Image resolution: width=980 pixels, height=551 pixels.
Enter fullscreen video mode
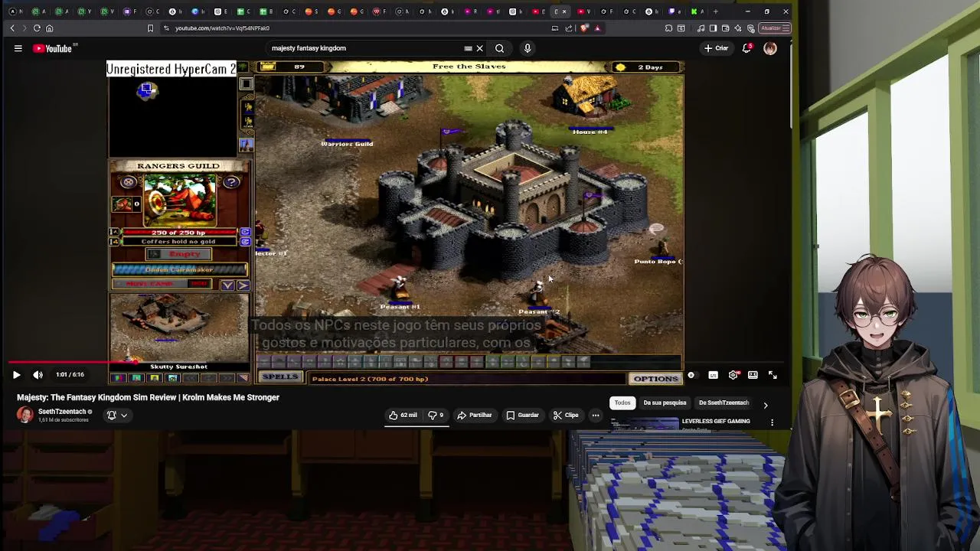(x=773, y=375)
